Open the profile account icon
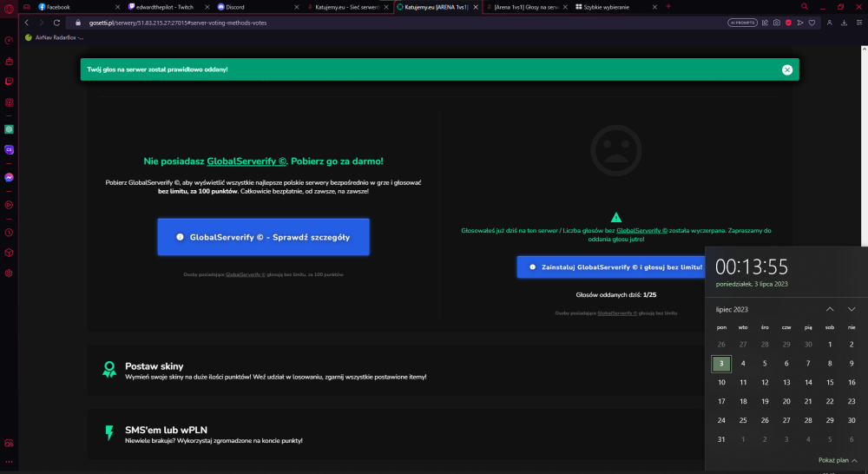Screen dimensions: 868x474 click(829, 23)
